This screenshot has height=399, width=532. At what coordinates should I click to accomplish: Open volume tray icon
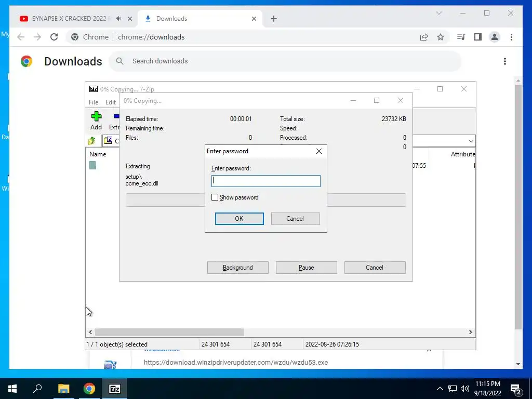[465, 389]
